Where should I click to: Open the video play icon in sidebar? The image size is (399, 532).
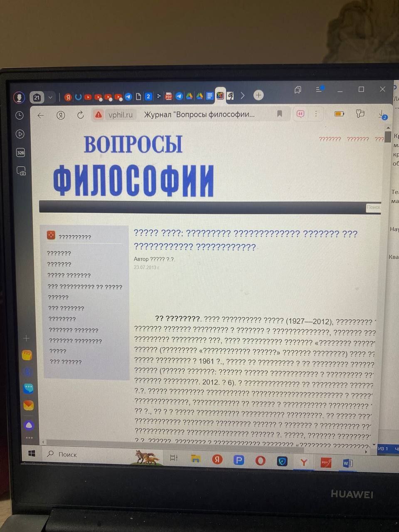(x=20, y=134)
